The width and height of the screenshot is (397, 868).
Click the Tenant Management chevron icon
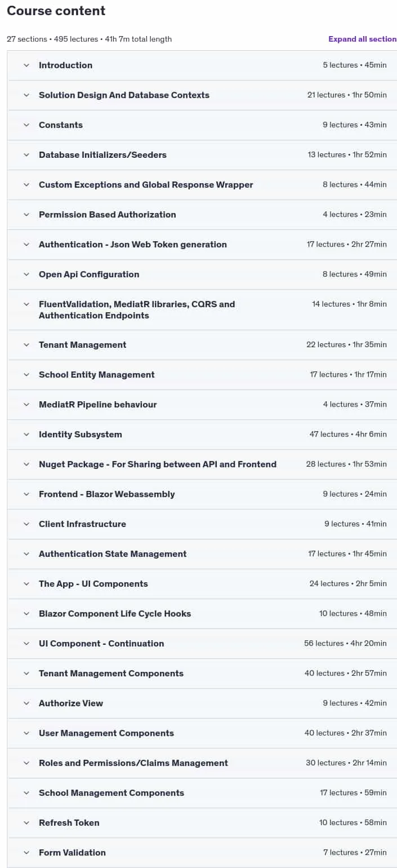click(26, 345)
